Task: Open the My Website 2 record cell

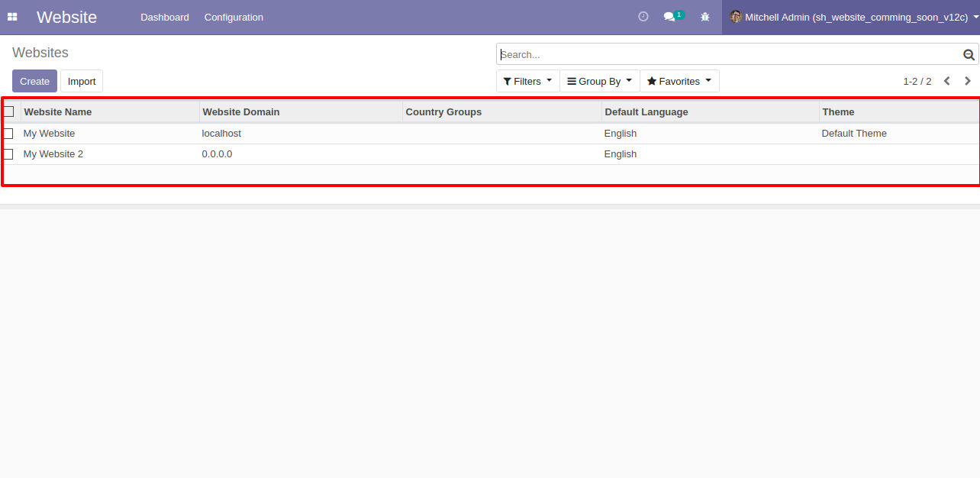Action: coord(110,154)
